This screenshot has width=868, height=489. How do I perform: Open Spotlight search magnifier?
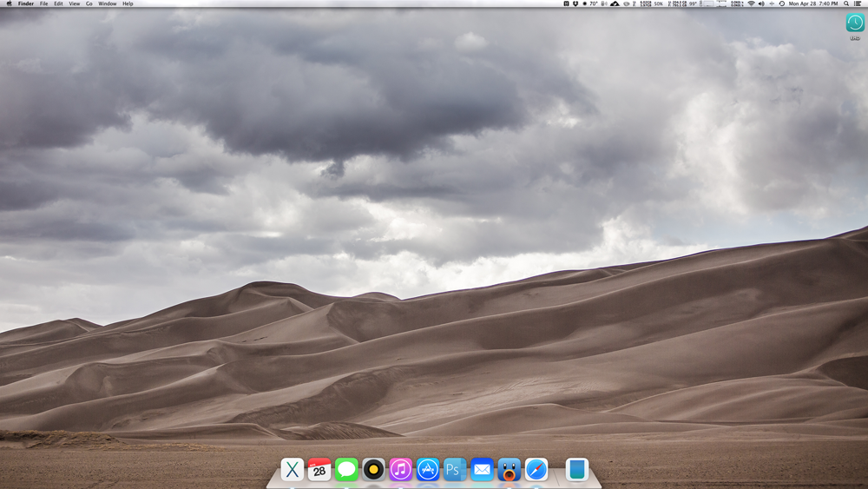pyautogui.click(x=845, y=3)
